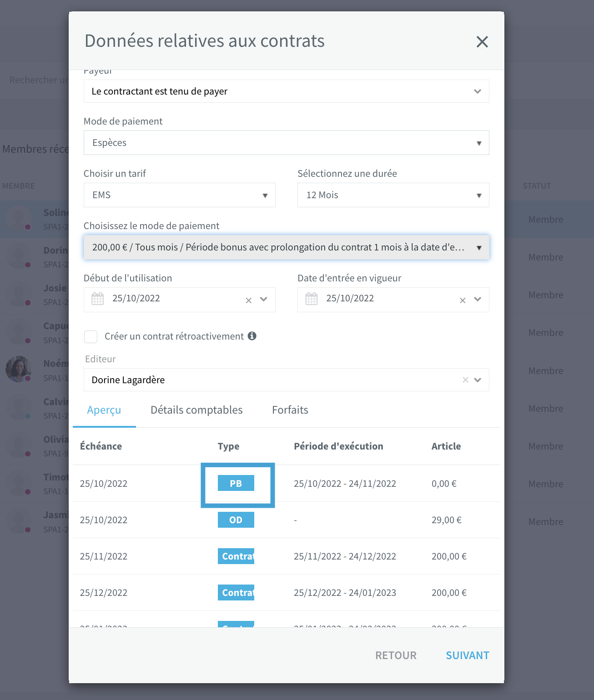This screenshot has width=594, height=700.
Task: Click the MEMBRE column header in background
Action: tap(18, 186)
